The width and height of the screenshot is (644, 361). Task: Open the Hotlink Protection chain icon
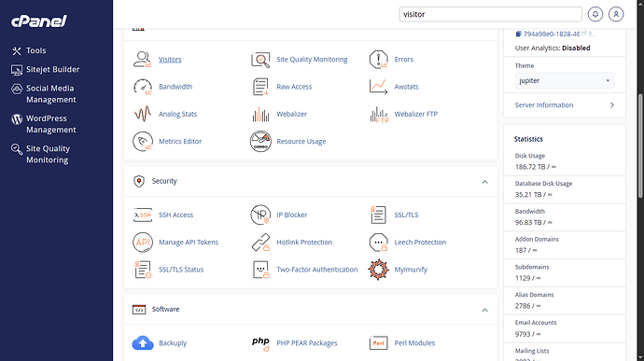pyautogui.click(x=260, y=243)
